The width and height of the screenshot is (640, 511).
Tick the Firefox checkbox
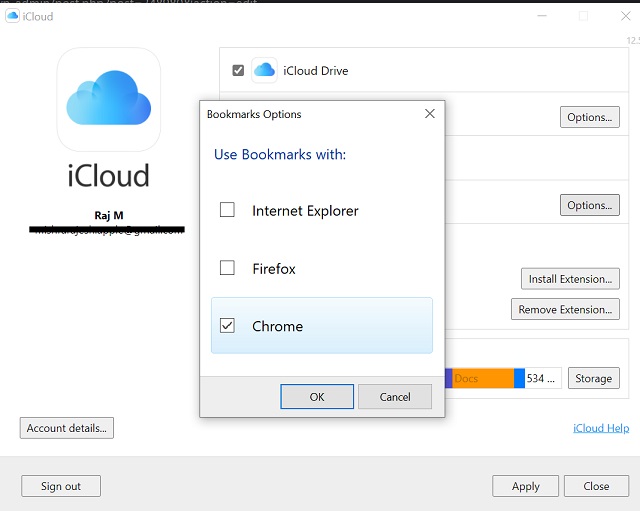[227, 268]
